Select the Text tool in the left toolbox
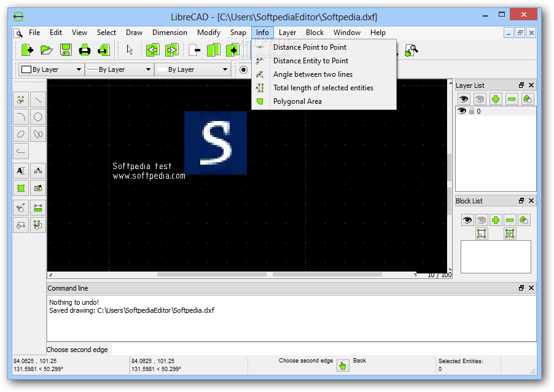 tap(21, 171)
